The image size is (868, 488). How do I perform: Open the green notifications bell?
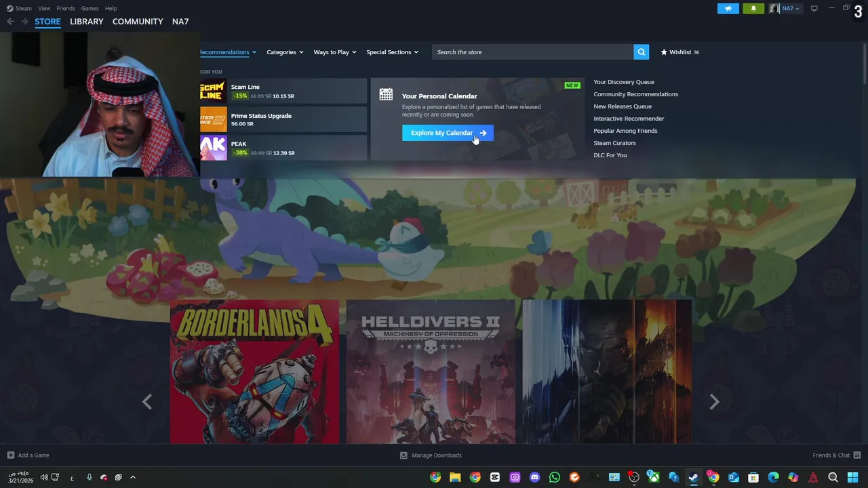(x=753, y=8)
